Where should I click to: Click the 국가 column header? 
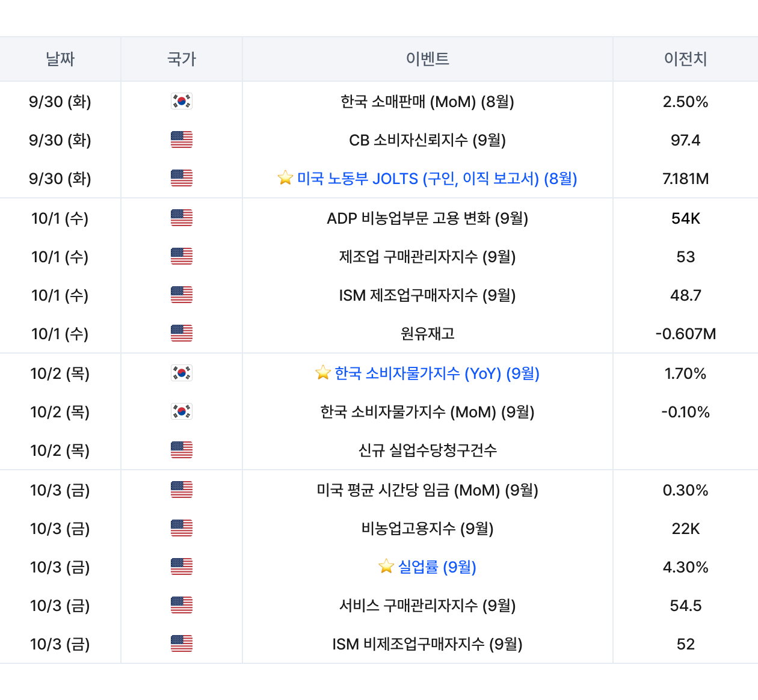pyautogui.click(x=182, y=59)
